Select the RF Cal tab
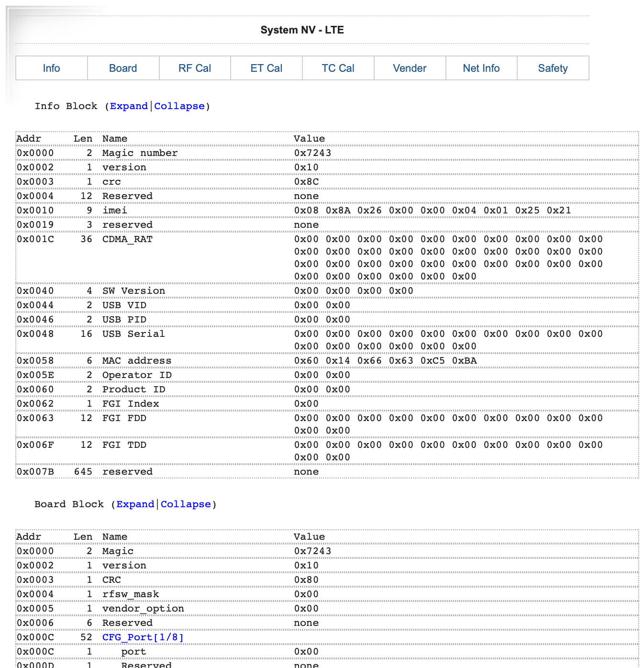 point(195,68)
